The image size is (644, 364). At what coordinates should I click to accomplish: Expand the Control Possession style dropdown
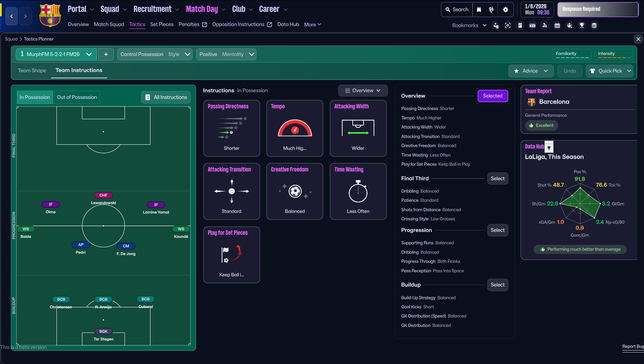[188, 54]
